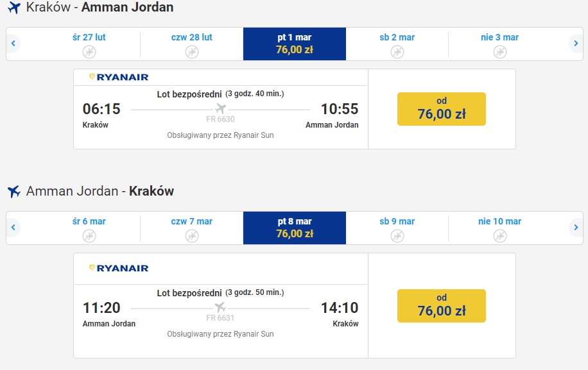Click the no-flight icon under czw 7 mar
Viewport: 588px width, 370px height.
[192, 236]
